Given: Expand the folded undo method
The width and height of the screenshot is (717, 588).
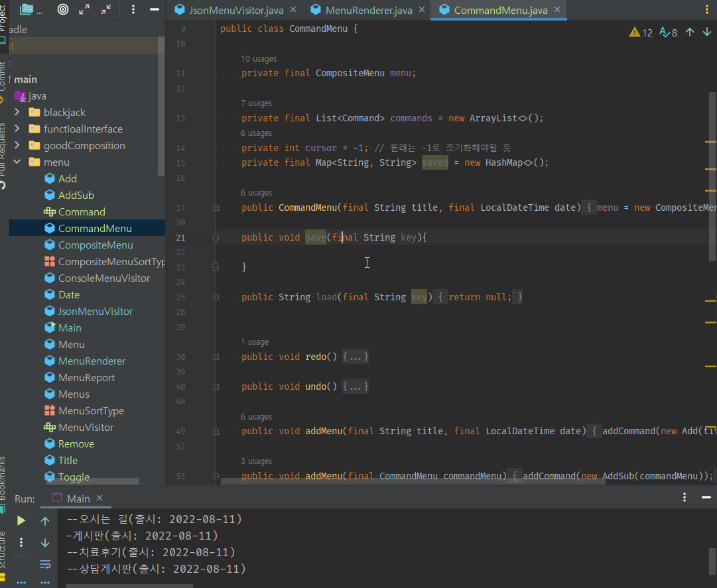Looking at the screenshot, I should [x=216, y=387].
